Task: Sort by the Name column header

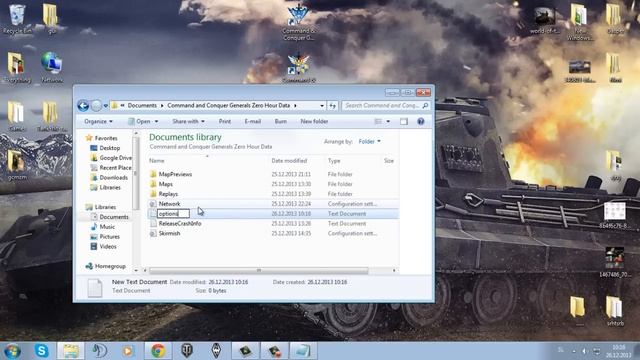Action: [x=157, y=161]
